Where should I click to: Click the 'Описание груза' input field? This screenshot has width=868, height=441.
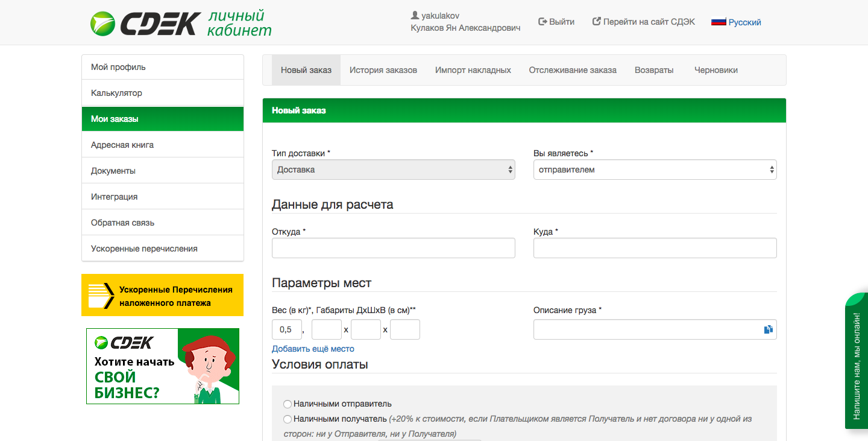coord(655,329)
